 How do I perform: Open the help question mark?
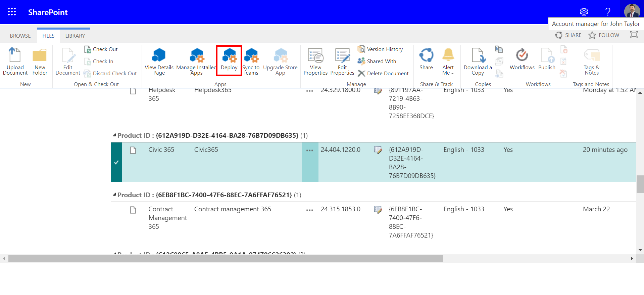coord(608,12)
